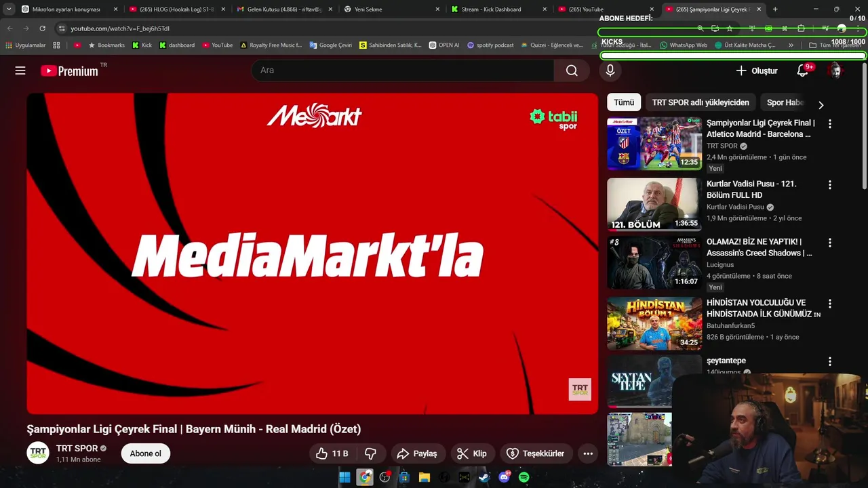Open TRT SPOR channel name link

coord(77,448)
